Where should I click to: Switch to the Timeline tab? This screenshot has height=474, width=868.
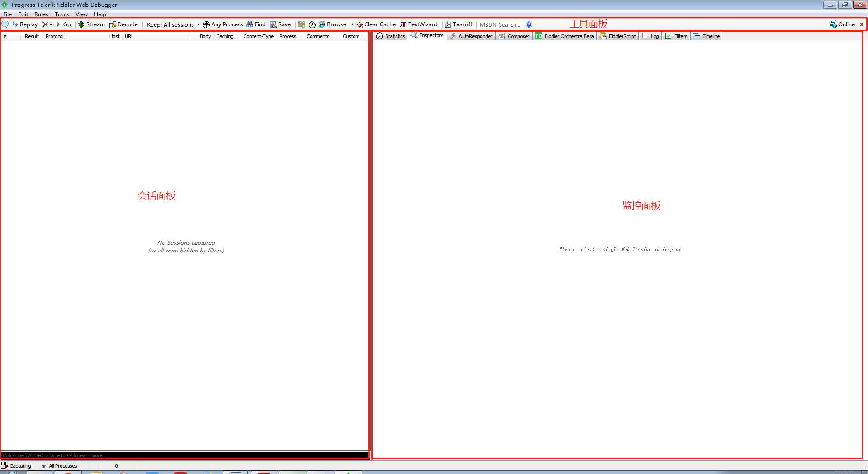[707, 36]
